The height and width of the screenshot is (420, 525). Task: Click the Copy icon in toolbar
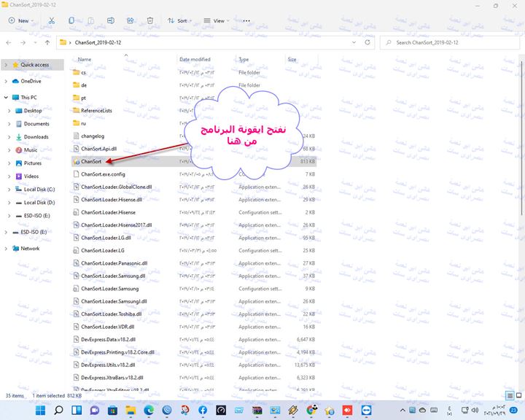tap(71, 20)
